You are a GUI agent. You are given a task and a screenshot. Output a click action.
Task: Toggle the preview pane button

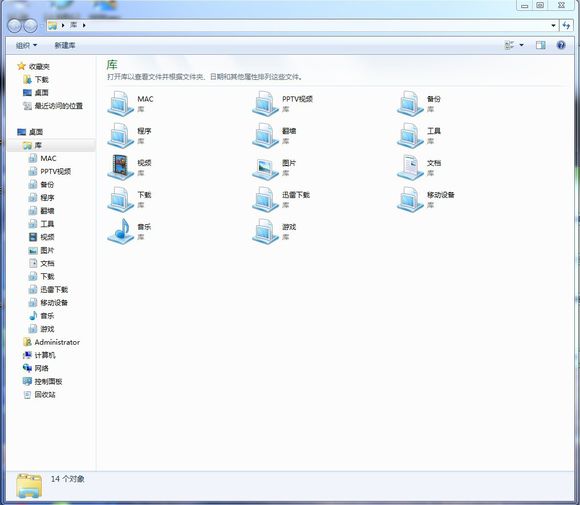click(x=540, y=45)
